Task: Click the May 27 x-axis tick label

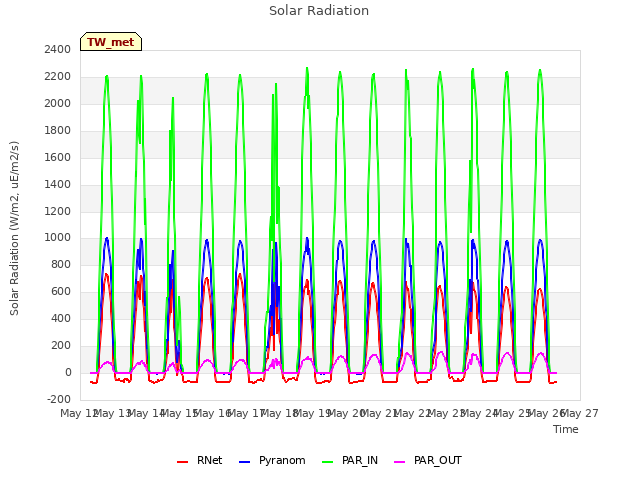Action: 580,414
